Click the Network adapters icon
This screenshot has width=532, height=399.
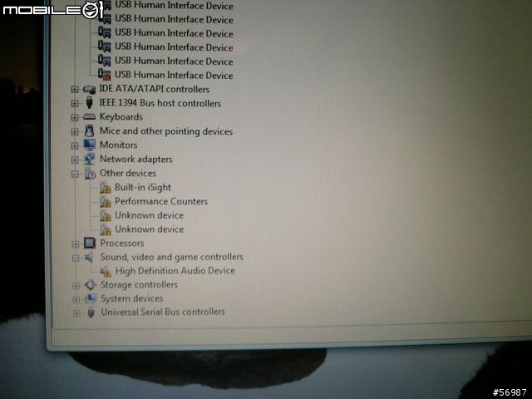(90, 159)
